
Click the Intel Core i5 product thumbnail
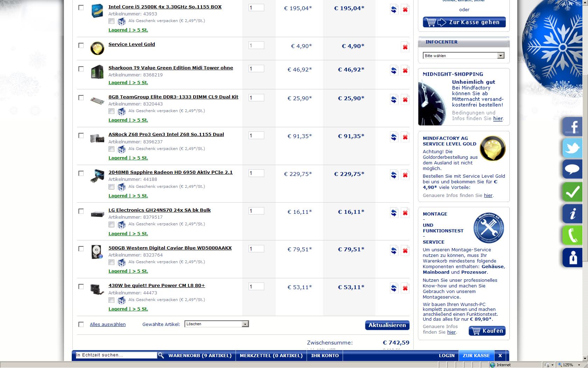pyautogui.click(x=97, y=11)
